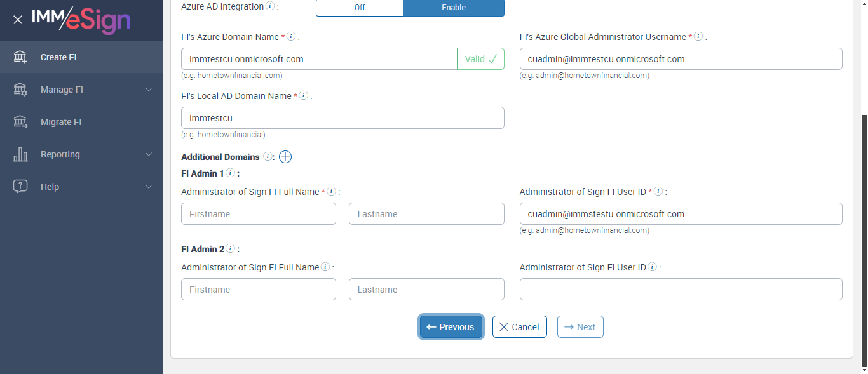Expand the Reporting menu chevron
This screenshot has height=374, width=868.
pos(149,154)
